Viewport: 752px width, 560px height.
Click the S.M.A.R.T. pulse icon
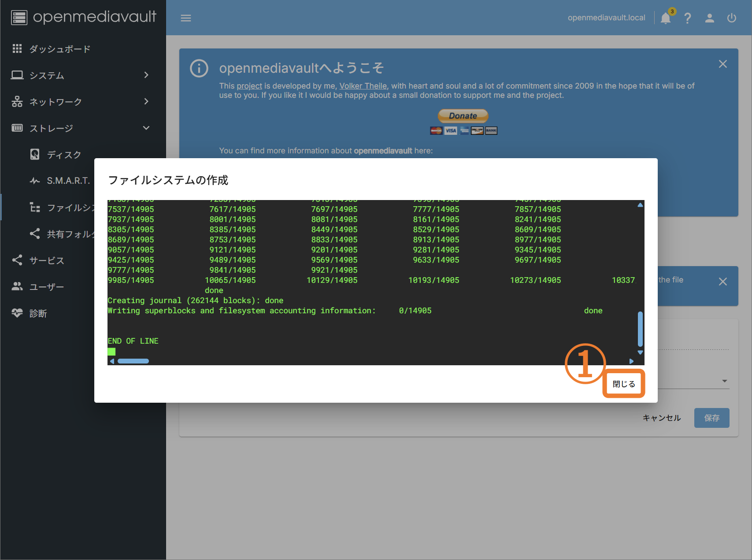pyautogui.click(x=35, y=181)
